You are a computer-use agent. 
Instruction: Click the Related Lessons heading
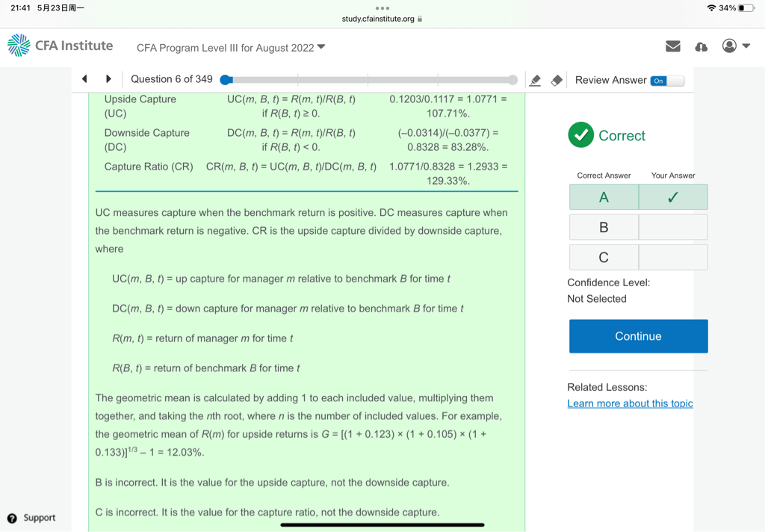coord(607,387)
